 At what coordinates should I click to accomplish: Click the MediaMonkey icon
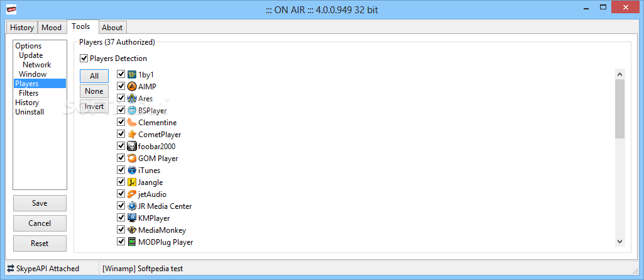tap(132, 230)
